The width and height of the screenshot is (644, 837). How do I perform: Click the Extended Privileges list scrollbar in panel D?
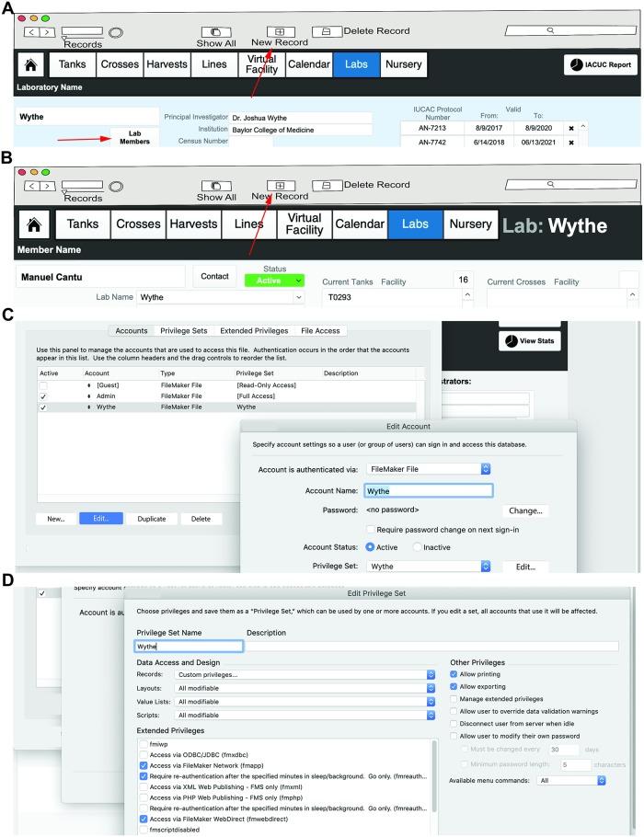click(434, 776)
